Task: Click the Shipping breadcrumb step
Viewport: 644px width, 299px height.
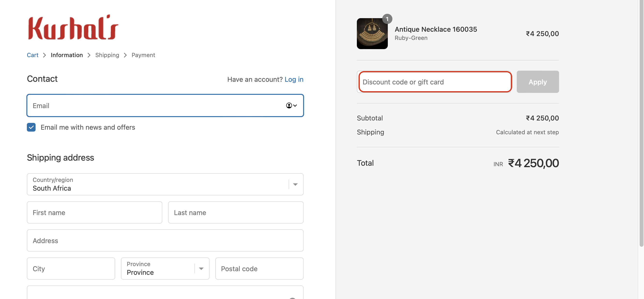Action: 107,55
